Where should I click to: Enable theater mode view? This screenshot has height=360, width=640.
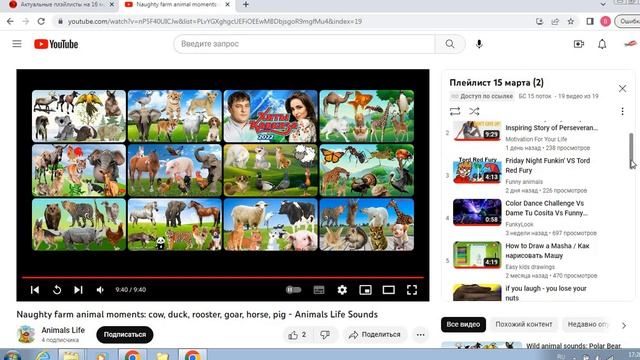pyautogui.click(x=389, y=290)
